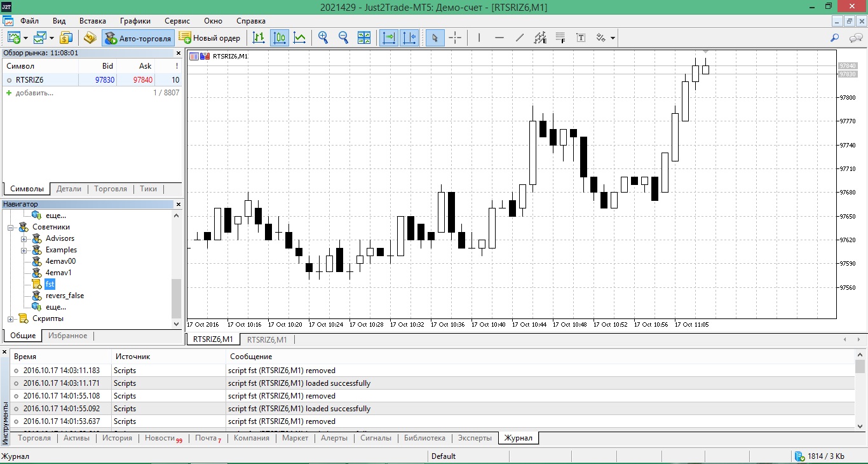Select 4emav00 expert advisor
Screen dimensions: 868x464
pos(60,261)
